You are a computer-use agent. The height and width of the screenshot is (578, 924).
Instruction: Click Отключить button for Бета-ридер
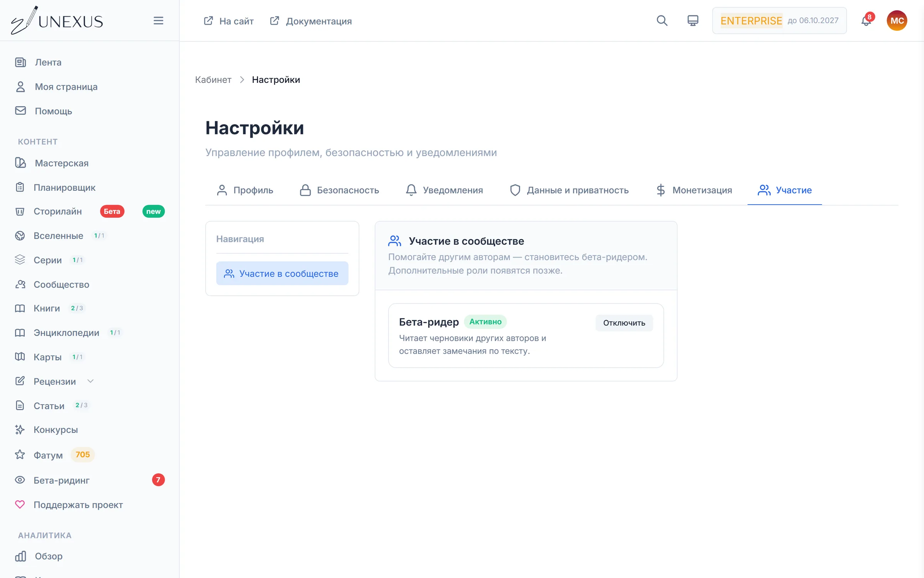tap(624, 323)
